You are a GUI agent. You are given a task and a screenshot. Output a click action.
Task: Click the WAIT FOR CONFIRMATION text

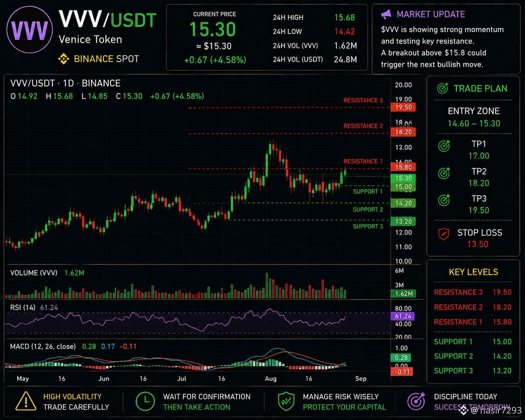[207, 396]
